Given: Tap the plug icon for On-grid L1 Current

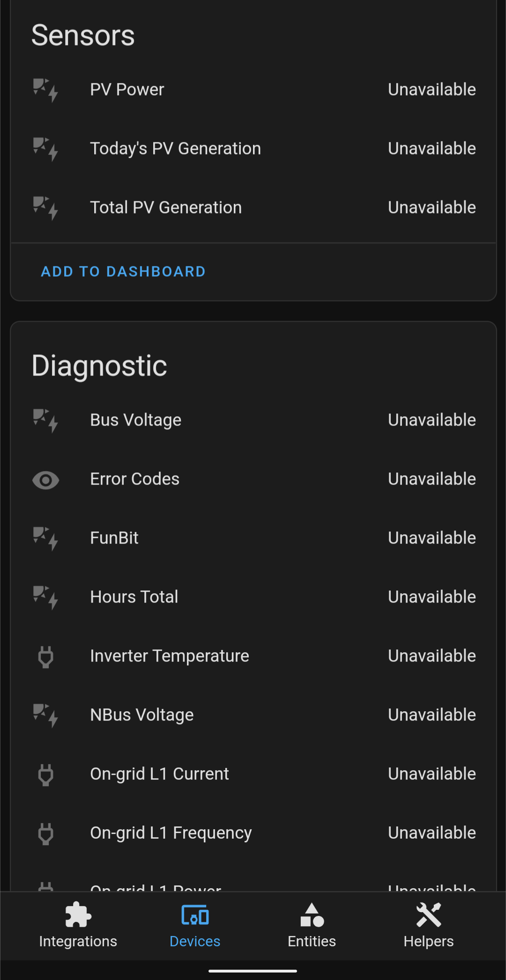Looking at the screenshot, I should click(x=45, y=774).
